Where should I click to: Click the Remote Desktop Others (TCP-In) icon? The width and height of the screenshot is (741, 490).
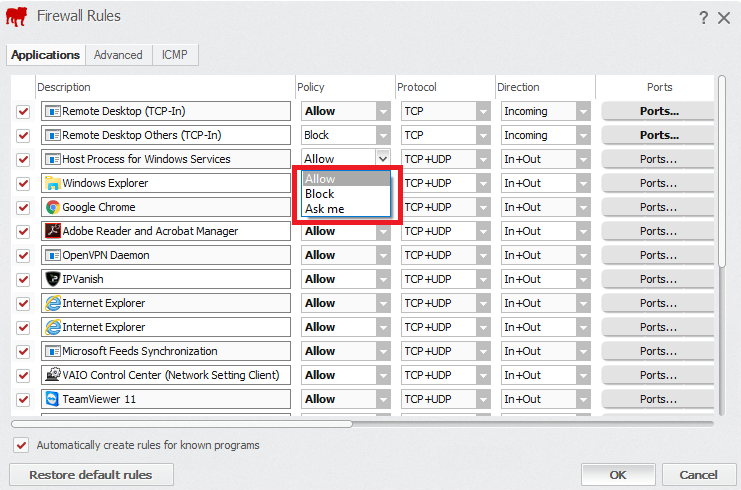point(52,136)
